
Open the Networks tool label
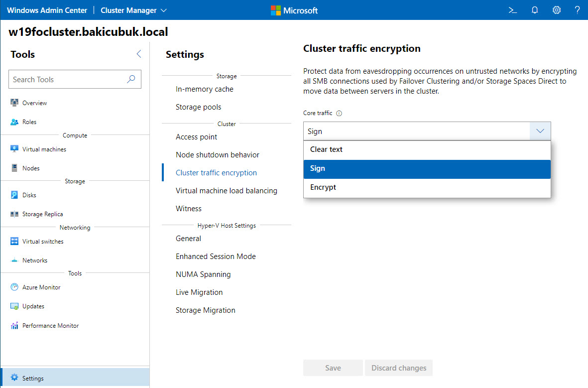coord(35,260)
